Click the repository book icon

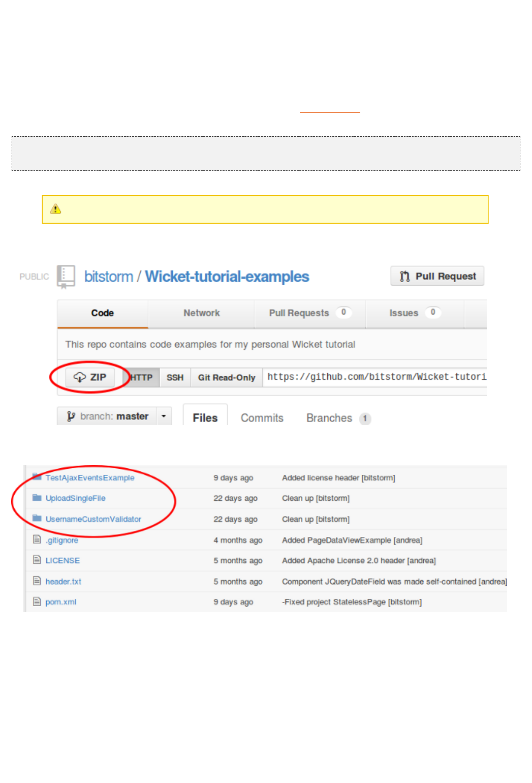tap(66, 277)
